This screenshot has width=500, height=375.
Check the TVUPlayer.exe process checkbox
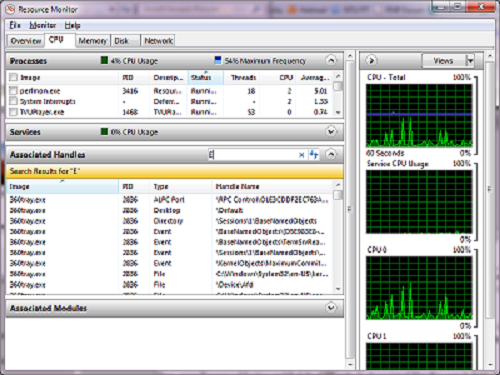point(13,112)
